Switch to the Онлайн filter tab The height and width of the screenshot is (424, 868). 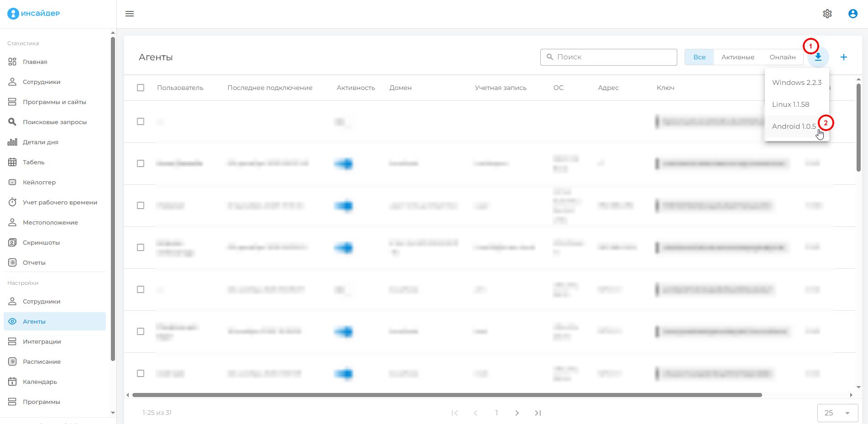(x=782, y=57)
